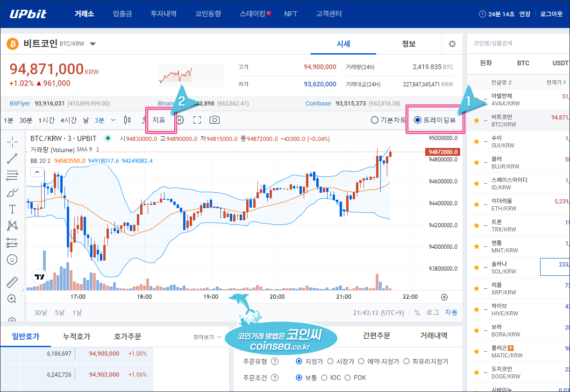This screenshot has width=570, height=392.
Task: Select the USDT market tab
Action: [560, 63]
